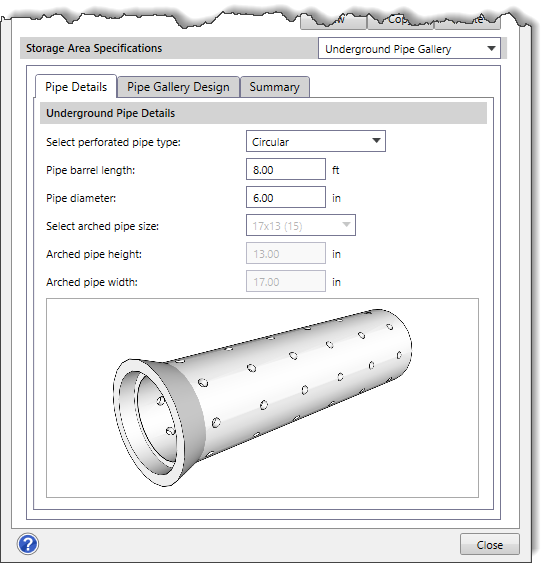The width and height of the screenshot is (547, 563).
Task: Switch to the Pipe Details tab
Action: pyautogui.click(x=76, y=87)
